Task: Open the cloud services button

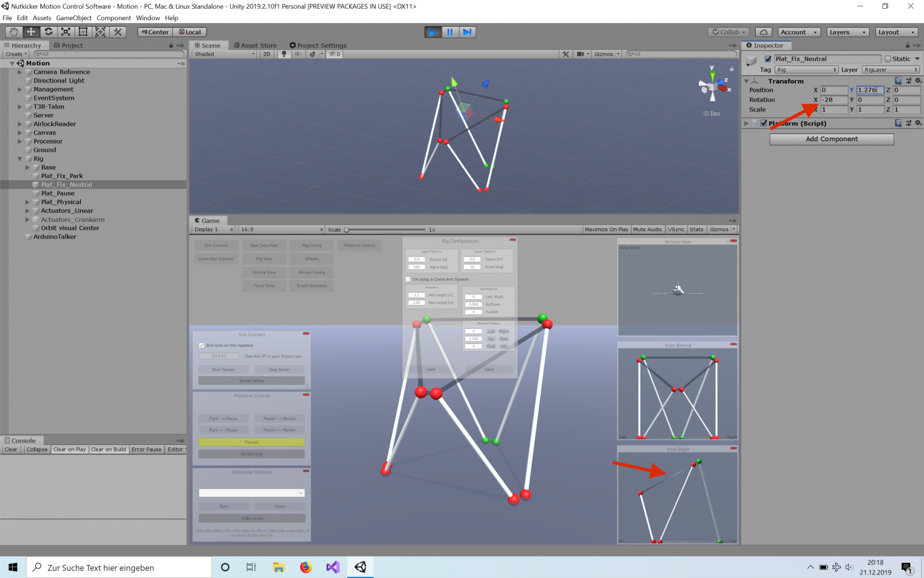Action: point(763,32)
